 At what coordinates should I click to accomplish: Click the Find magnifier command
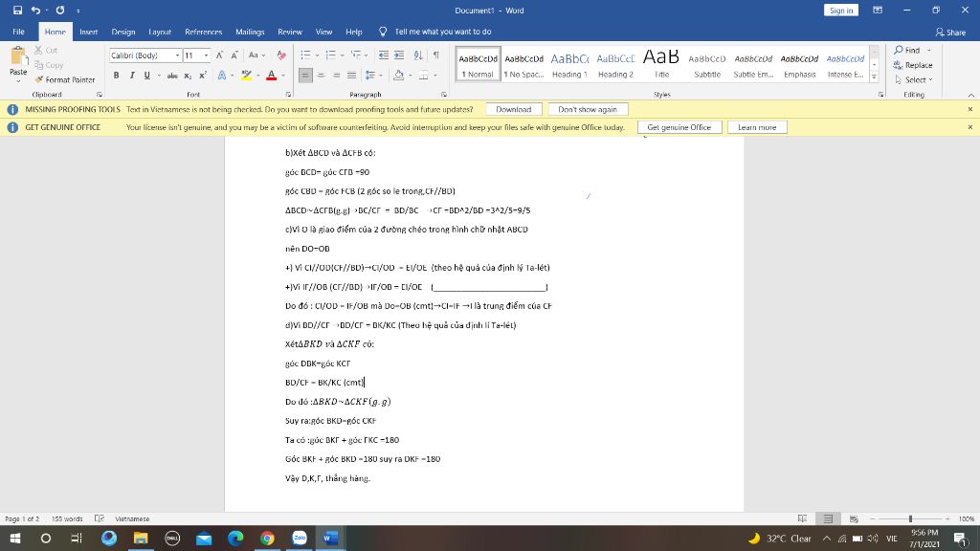click(x=907, y=50)
